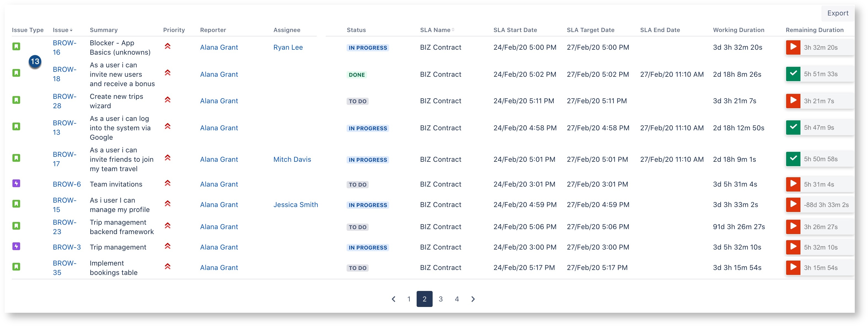Open the next page with the right chevron
Image resolution: width=868 pixels, height=326 pixels.
point(473,299)
